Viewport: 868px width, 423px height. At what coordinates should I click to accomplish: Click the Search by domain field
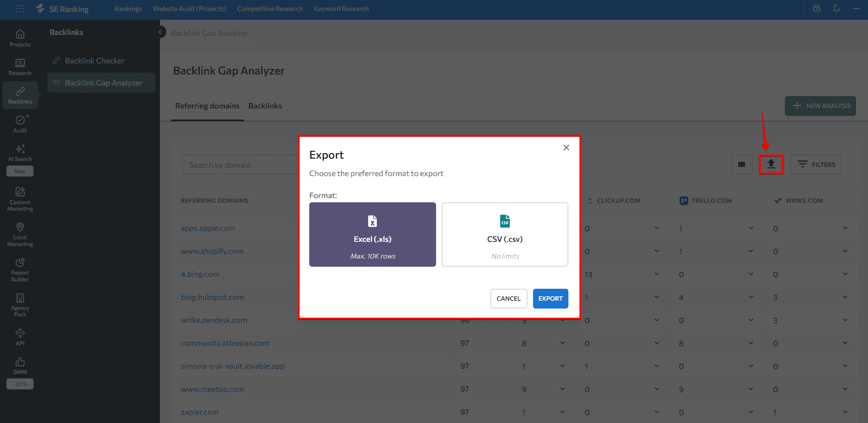(240, 165)
